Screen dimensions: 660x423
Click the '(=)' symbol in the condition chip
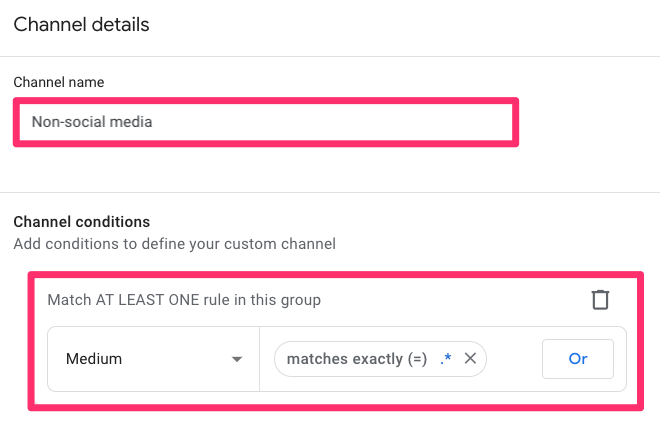point(414,359)
